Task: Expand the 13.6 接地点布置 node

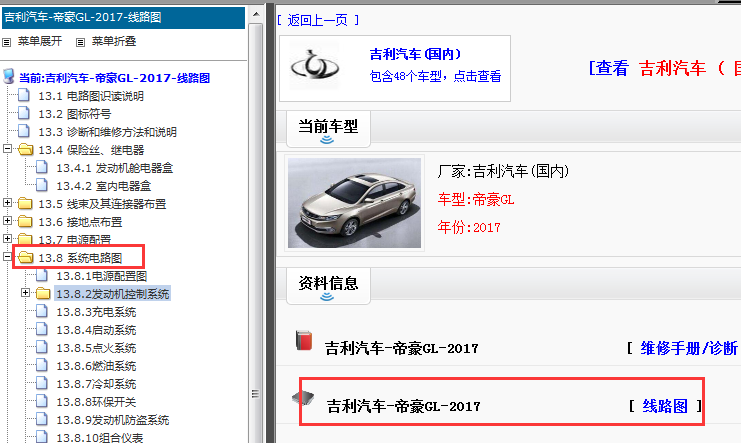Action: tap(7, 221)
